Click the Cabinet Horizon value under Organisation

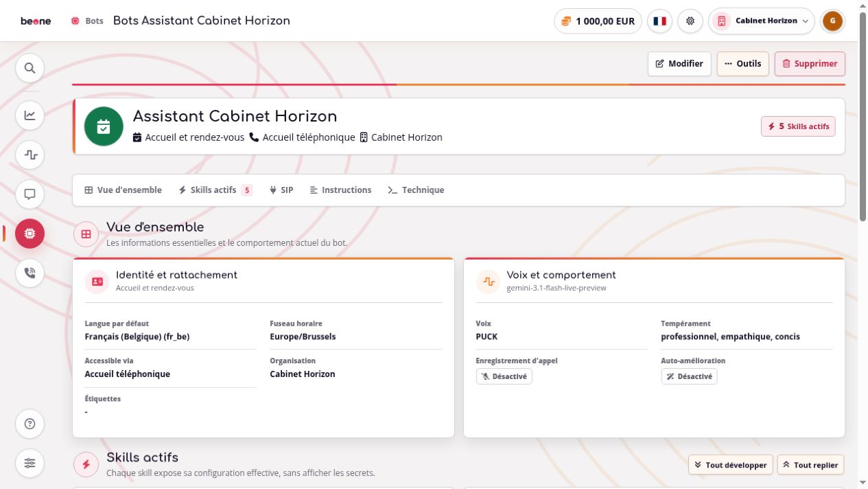303,374
